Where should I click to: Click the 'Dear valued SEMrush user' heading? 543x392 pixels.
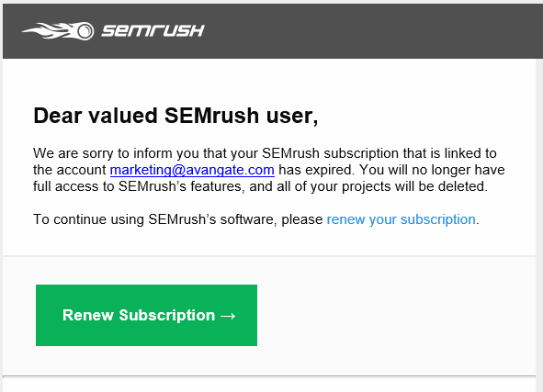tap(175, 115)
